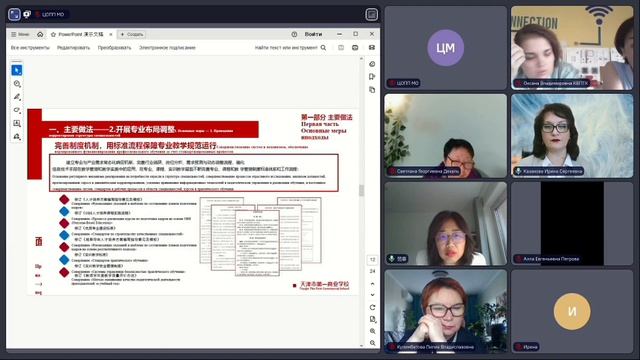
Task: Select the freehand draw tool in left toolbar
Action: click(x=17, y=110)
